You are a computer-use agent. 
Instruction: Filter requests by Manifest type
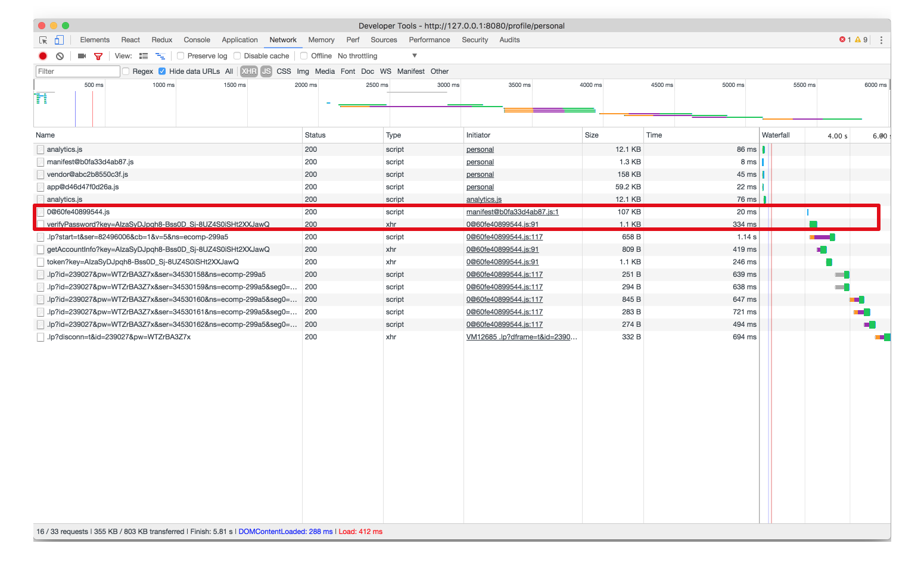[x=411, y=71]
